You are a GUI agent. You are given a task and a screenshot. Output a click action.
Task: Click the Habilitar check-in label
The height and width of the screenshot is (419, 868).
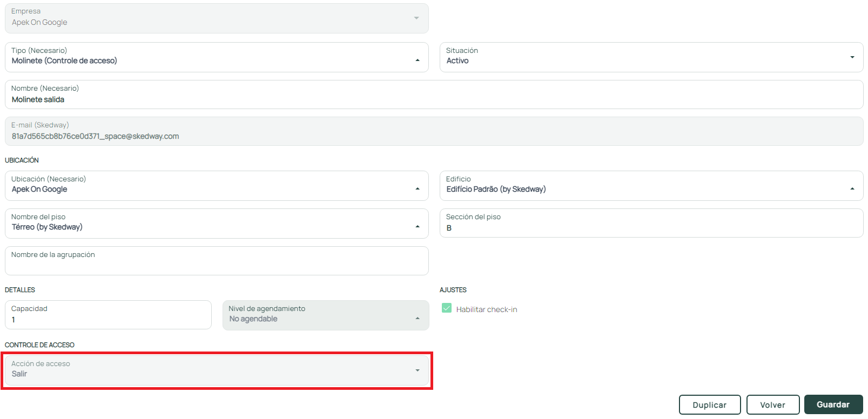[x=486, y=309]
